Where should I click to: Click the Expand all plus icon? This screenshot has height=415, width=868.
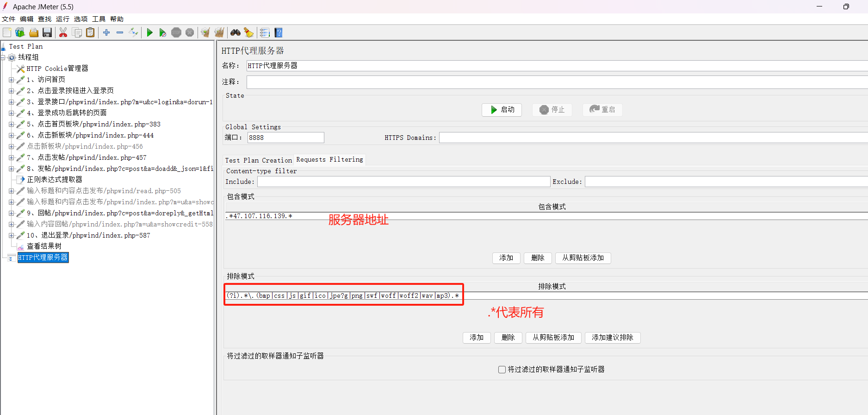tap(106, 32)
